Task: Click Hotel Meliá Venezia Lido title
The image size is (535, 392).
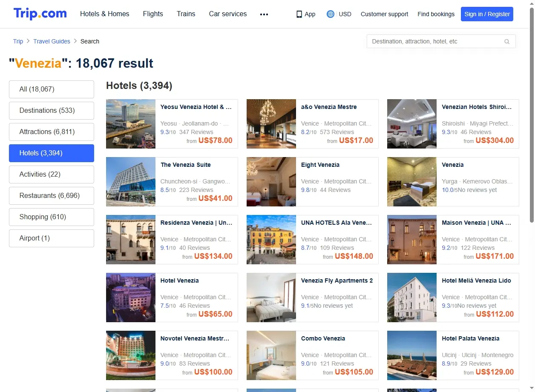Action: coord(476,280)
